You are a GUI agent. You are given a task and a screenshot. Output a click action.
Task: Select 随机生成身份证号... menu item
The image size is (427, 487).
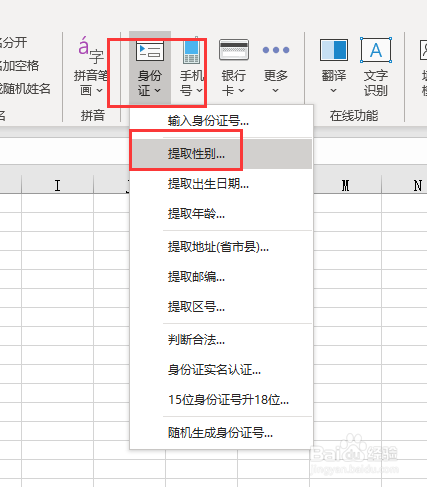[221, 433]
